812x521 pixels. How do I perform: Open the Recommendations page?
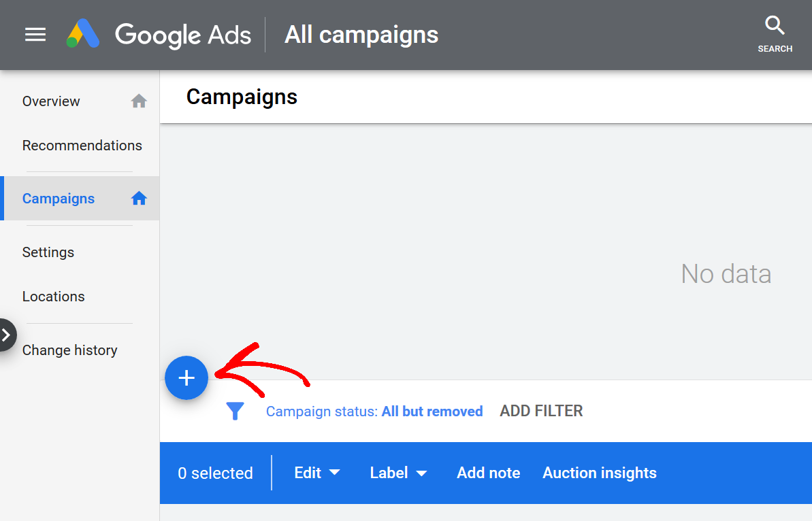coord(82,145)
